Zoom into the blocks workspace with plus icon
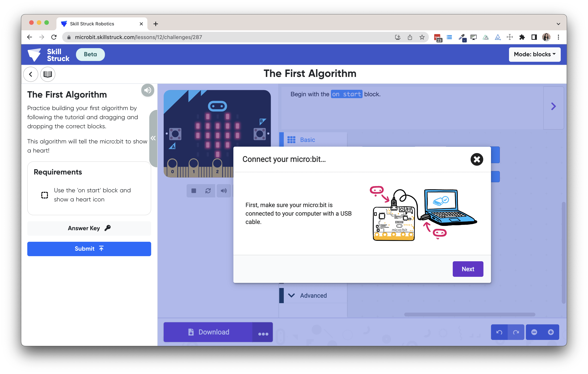588x374 pixels. point(551,332)
